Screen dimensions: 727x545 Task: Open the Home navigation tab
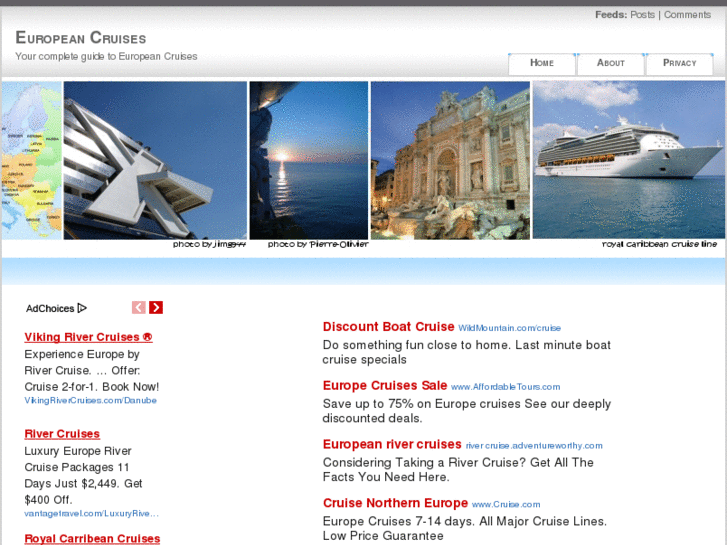click(x=542, y=63)
